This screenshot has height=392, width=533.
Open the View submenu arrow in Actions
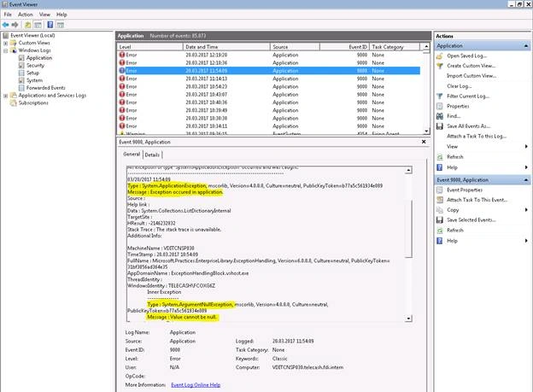coord(526,147)
